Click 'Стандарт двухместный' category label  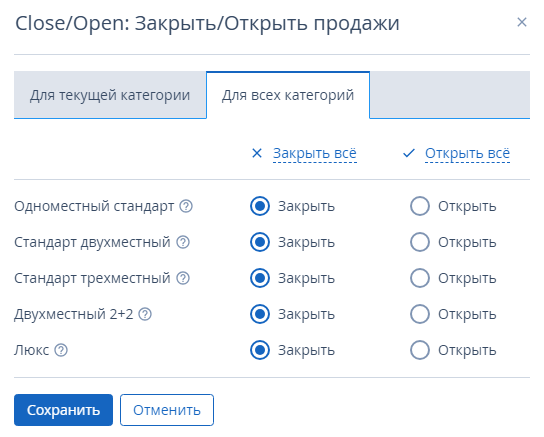coord(92,242)
